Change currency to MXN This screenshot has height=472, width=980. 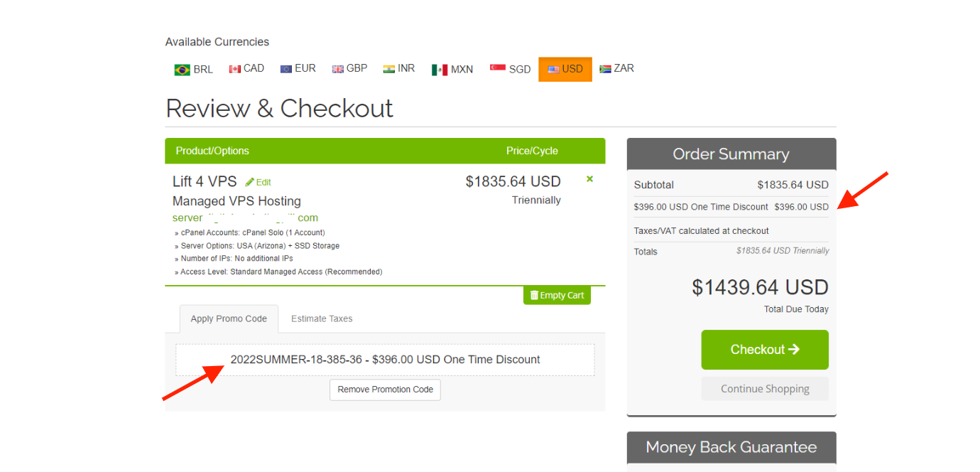pos(452,69)
